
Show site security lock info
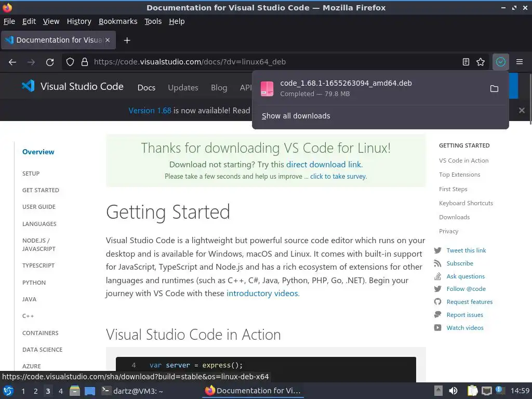(85, 62)
